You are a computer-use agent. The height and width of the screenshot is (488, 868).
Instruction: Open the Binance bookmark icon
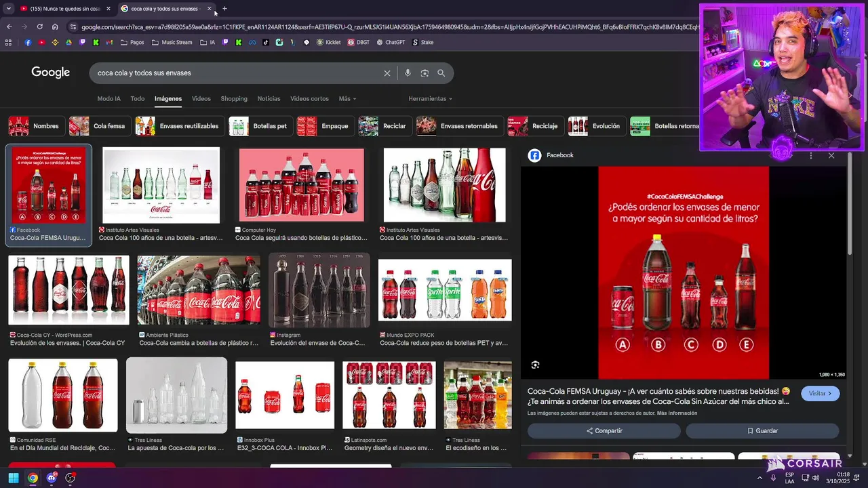point(55,42)
